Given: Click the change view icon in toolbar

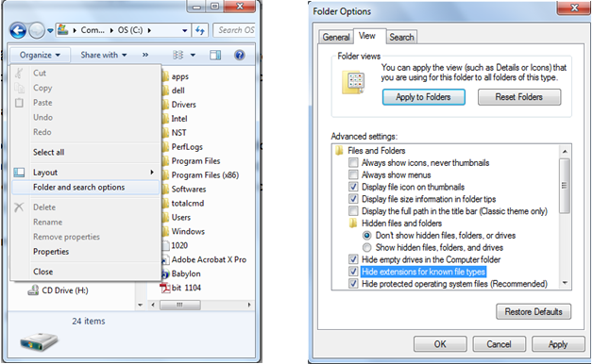Looking at the screenshot, I should [178, 55].
